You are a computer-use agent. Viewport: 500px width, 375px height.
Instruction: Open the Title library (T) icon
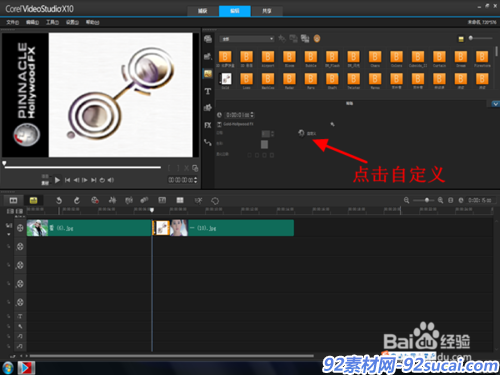point(208,91)
